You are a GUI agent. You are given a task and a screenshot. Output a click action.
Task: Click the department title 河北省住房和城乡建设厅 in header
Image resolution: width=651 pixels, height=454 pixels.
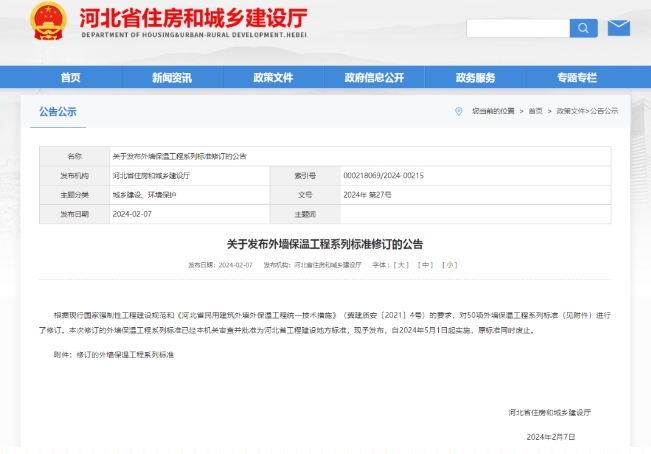coord(191,17)
